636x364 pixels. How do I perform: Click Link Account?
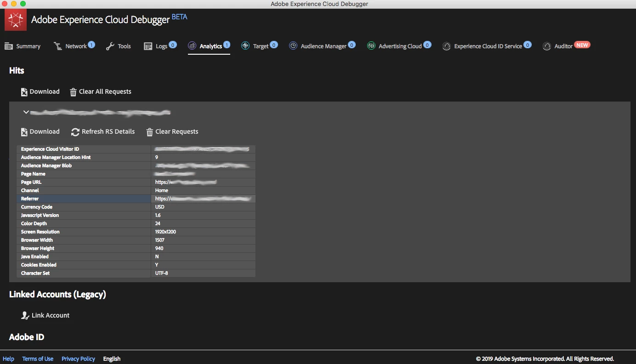coord(45,315)
